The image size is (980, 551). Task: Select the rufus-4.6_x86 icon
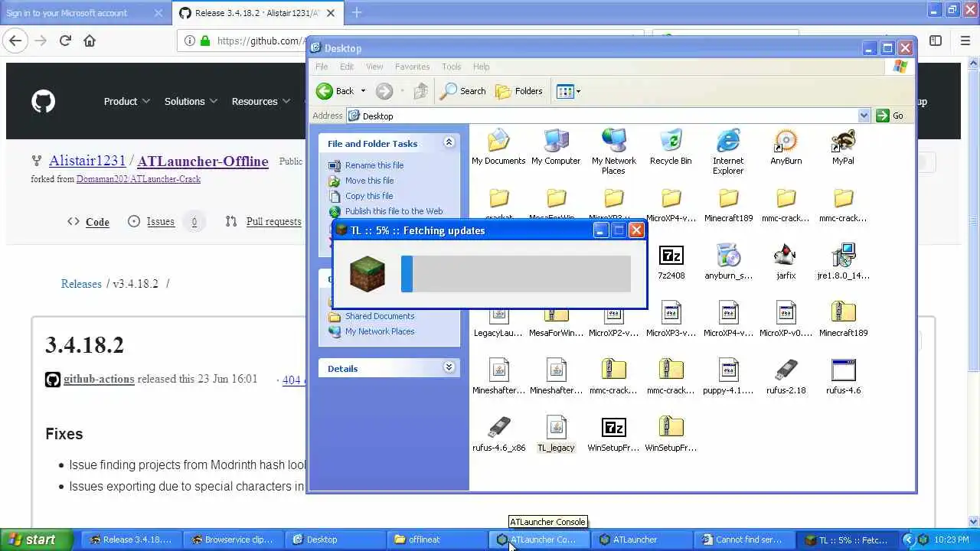[498, 434]
